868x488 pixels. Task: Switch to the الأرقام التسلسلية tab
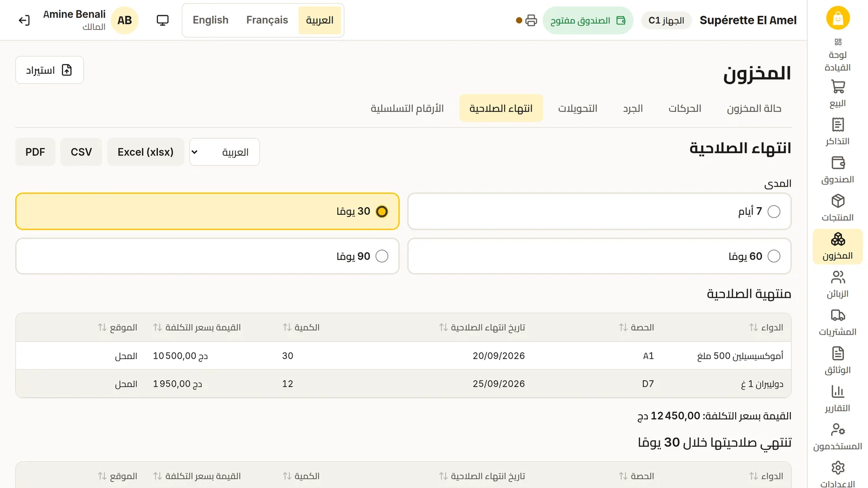click(407, 108)
